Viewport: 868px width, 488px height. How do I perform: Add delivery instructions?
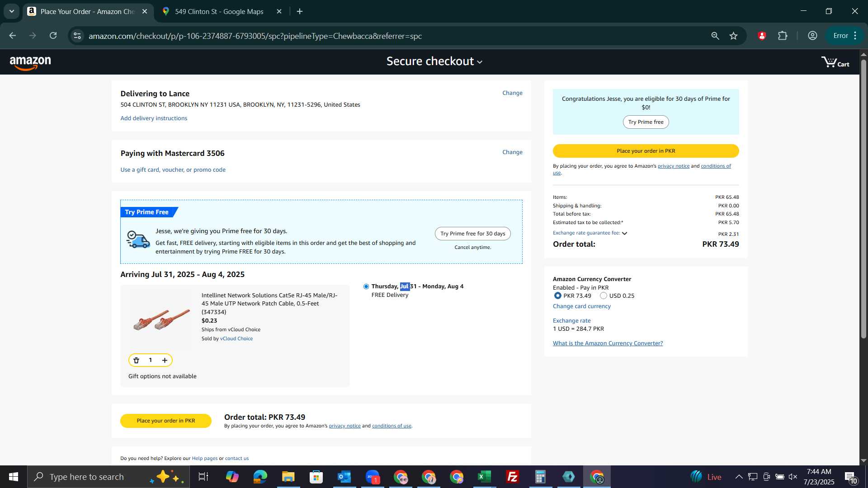click(154, 118)
